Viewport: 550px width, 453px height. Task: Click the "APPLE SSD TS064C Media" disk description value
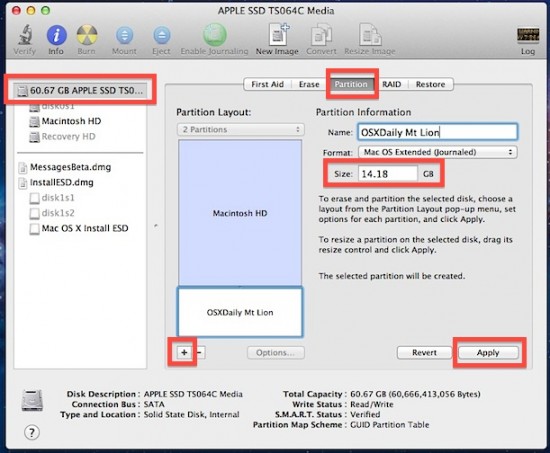coord(193,394)
